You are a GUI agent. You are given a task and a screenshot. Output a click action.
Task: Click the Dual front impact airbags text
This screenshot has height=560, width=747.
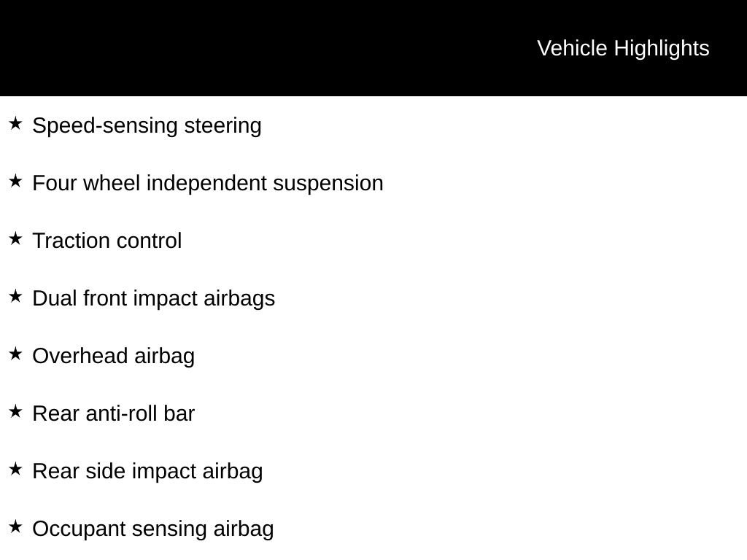click(x=154, y=298)
